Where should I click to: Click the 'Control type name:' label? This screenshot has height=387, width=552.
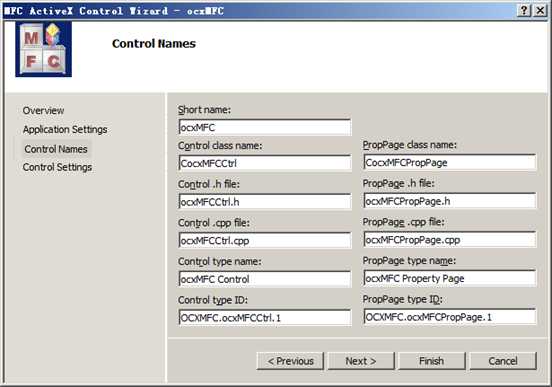(220, 261)
